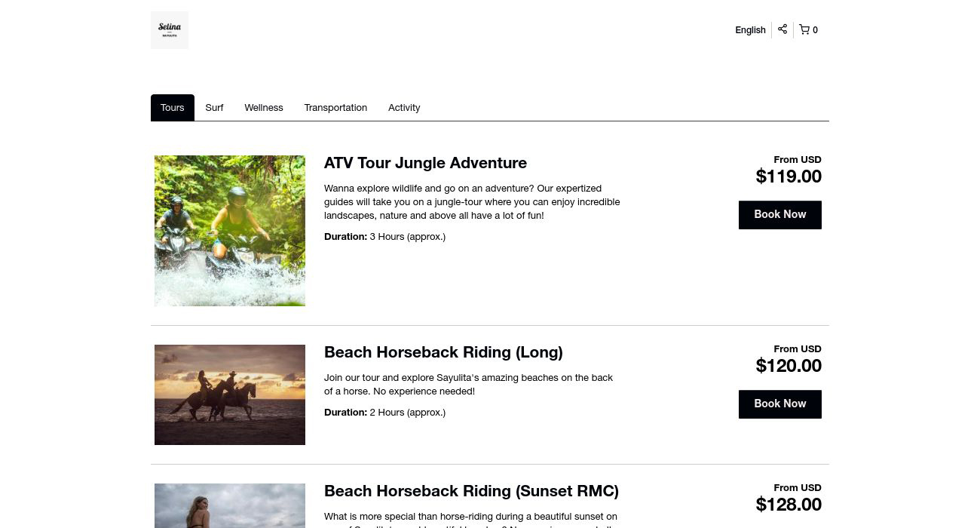The height and width of the screenshot is (528, 980).
Task: Click the ATV Tour jungle thumbnail
Action: click(230, 231)
